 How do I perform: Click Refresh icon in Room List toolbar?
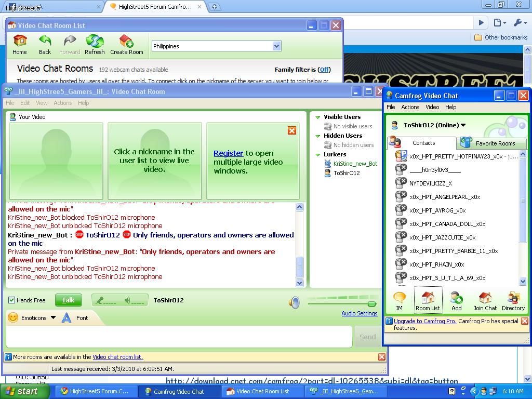[95, 41]
